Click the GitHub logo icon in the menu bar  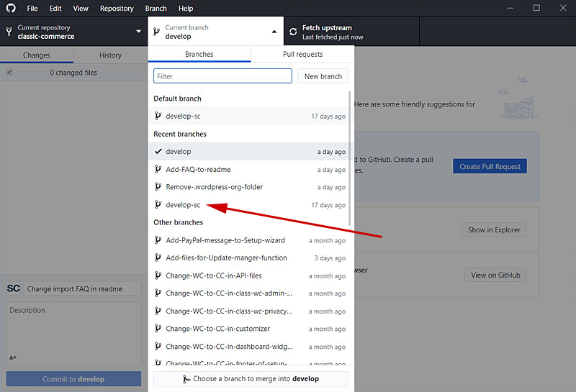tap(11, 8)
